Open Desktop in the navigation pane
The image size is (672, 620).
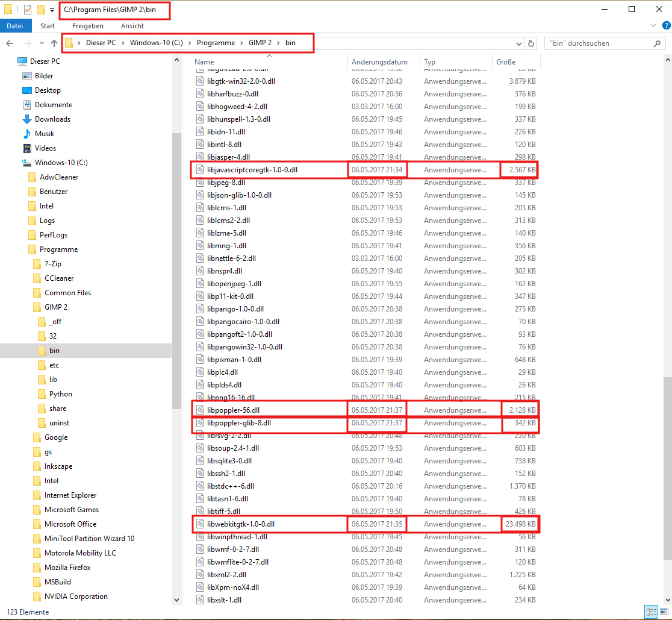[x=48, y=90]
